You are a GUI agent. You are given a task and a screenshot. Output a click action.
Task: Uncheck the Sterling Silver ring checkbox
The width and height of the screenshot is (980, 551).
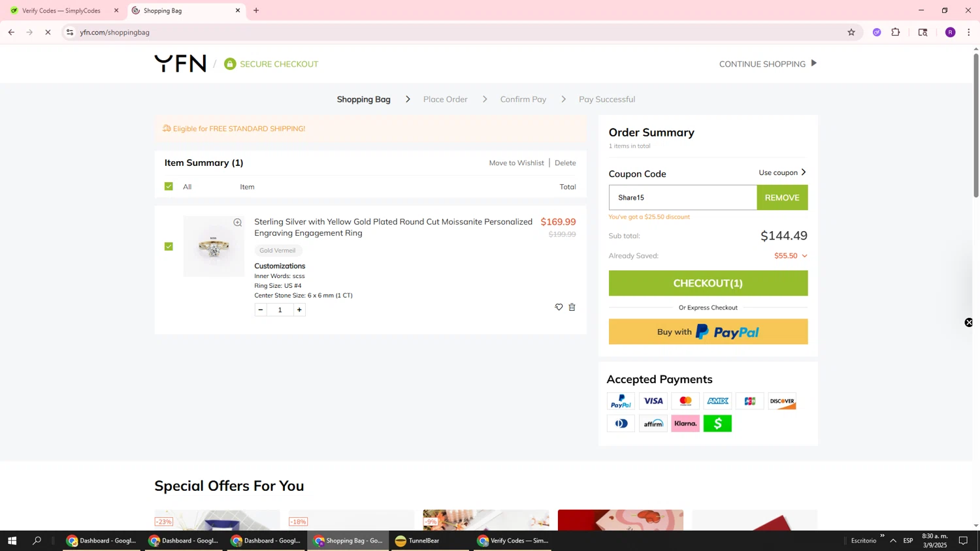pos(169,246)
